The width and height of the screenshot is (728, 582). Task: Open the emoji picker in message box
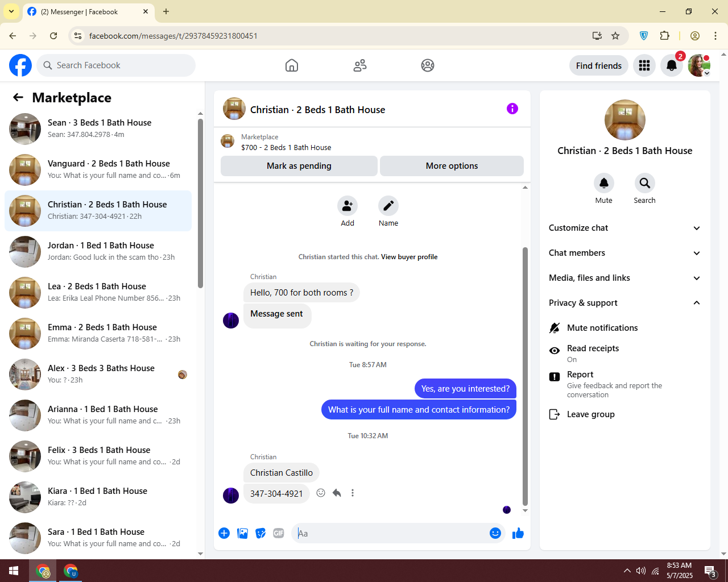tap(495, 533)
